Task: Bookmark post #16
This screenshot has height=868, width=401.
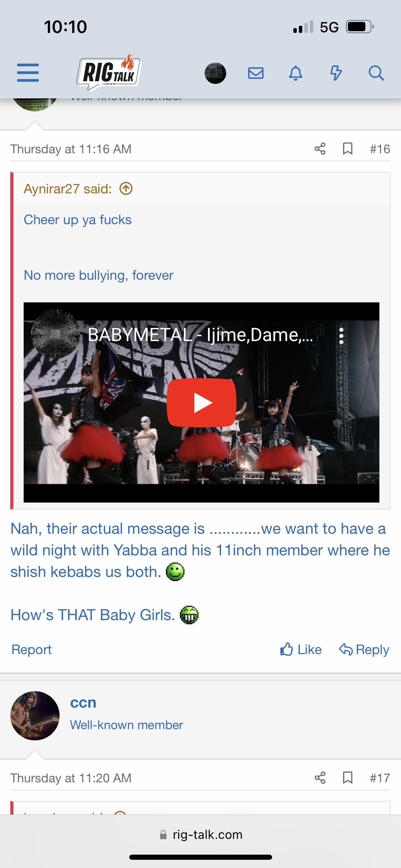Action: pos(348,149)
